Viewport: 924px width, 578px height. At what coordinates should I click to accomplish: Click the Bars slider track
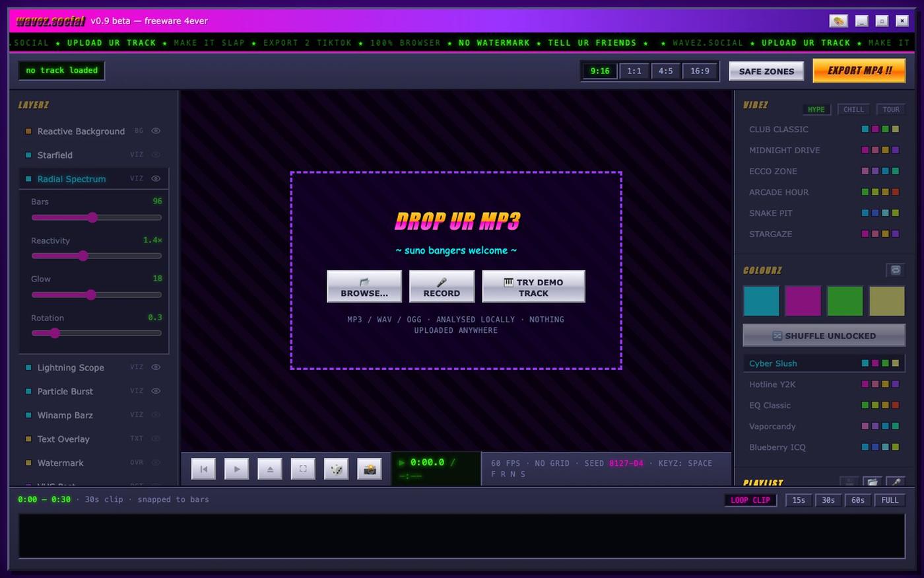pos(96,217)
